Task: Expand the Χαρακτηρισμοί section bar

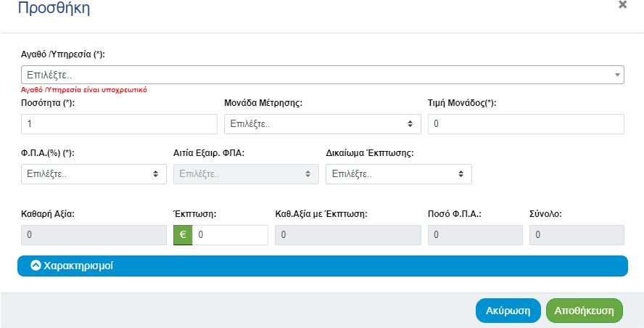Action: (x=322, y=266)
